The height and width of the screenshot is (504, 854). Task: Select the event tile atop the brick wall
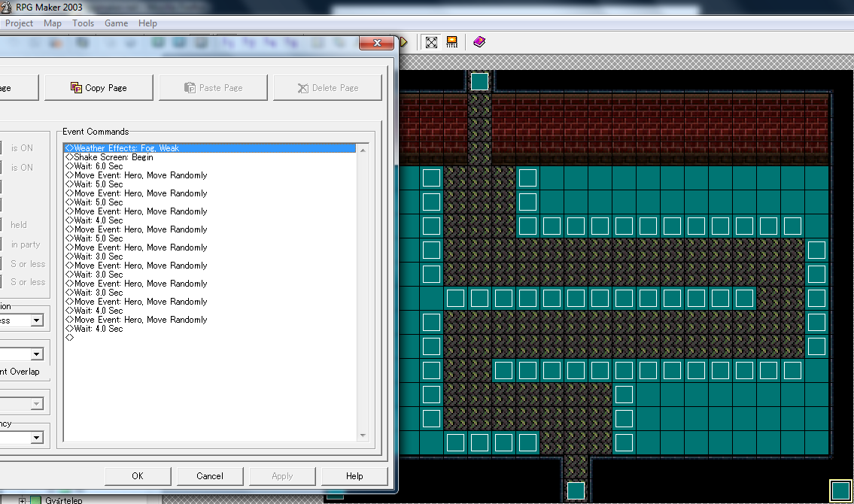(479, 81)
